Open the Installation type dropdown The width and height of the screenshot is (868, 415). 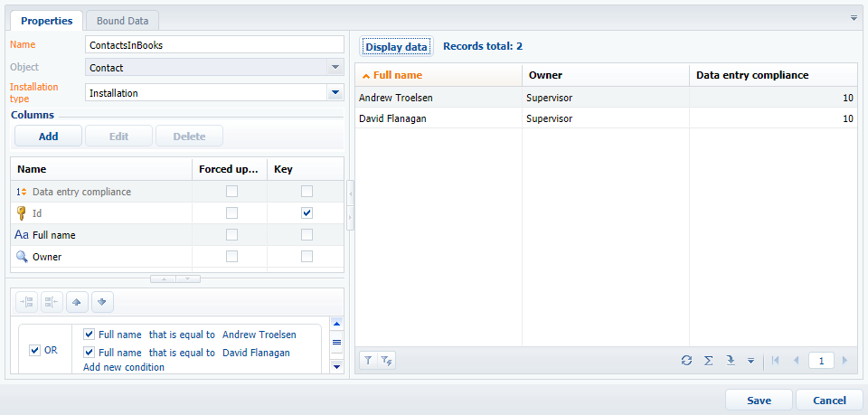(335, 92)
